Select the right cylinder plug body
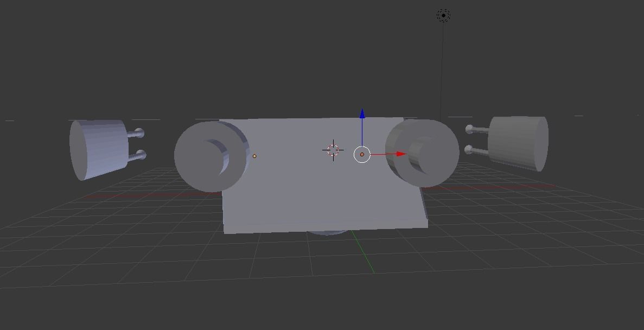This screenshot has width=644, height=330. point(518,143)
